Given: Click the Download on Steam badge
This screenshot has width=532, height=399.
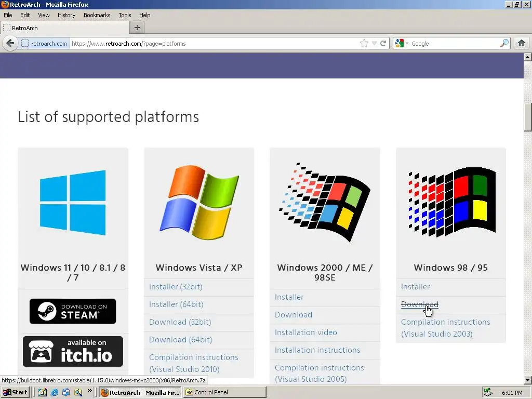Looking at the screenshot, I should (x=73, y=311).
